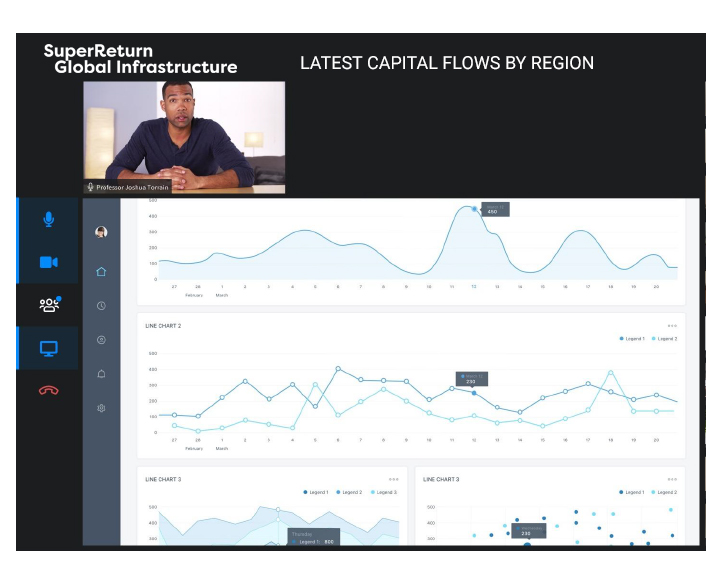Click the 450 peak data point marker
The width and height of the screenshot is (706, 577).
[474, 210]
